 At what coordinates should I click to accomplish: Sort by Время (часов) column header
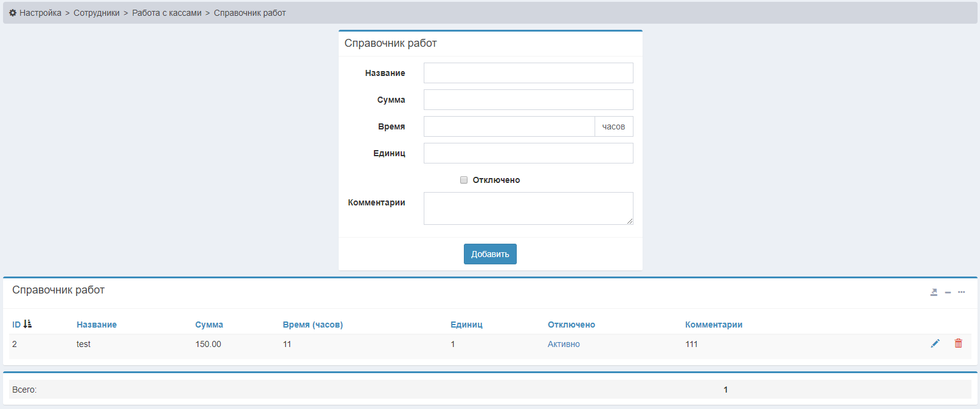click(x=312, y=325)
